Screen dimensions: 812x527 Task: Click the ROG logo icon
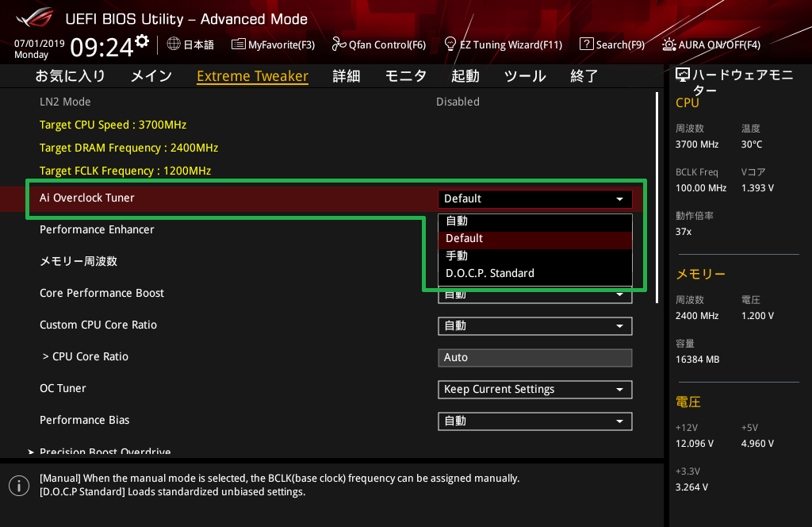(x=34, y=17)
